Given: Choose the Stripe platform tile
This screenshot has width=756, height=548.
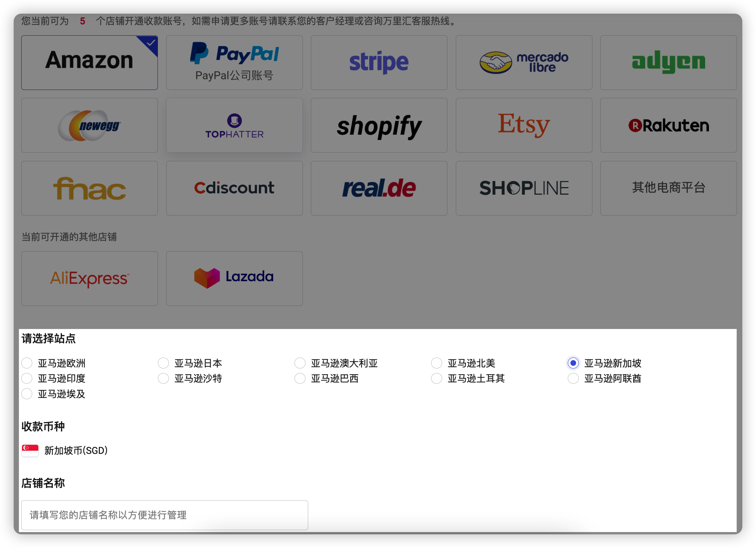Looking at the screenshot, I should point(379,63).
